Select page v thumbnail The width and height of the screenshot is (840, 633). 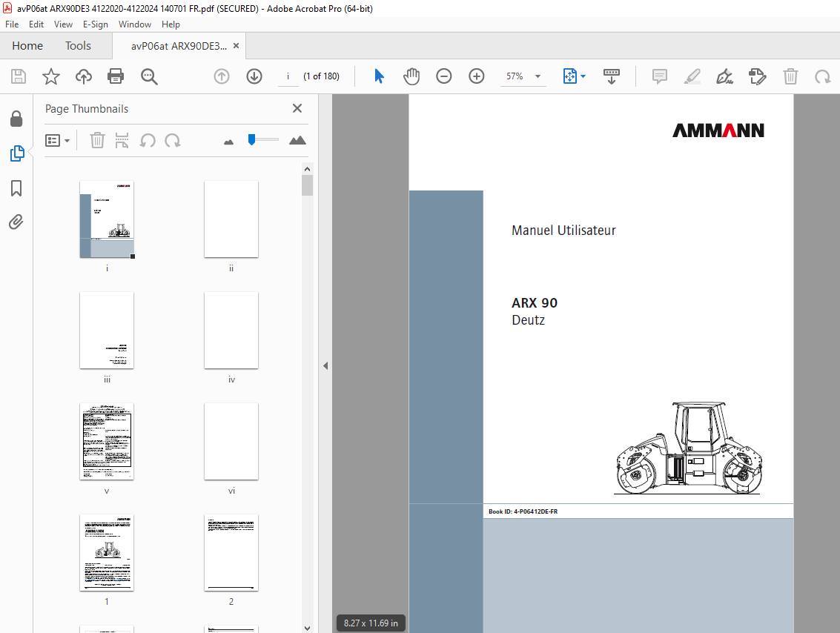[x=108, y=442]
